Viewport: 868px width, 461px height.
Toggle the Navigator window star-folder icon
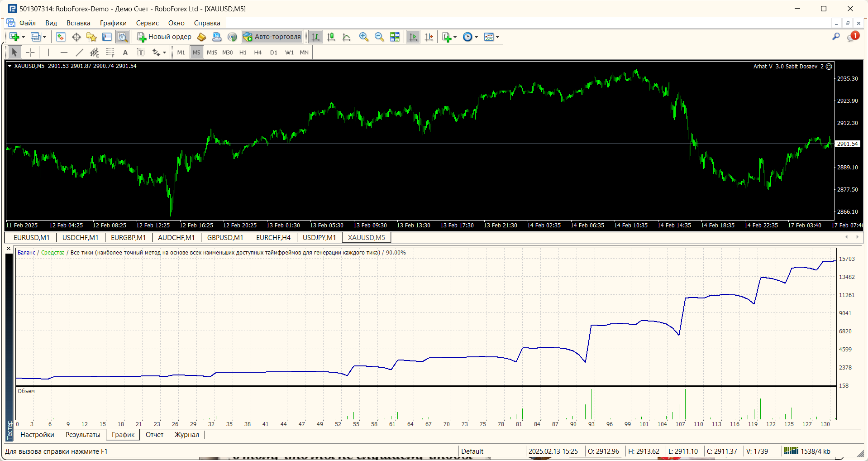[x=91, y=37]
